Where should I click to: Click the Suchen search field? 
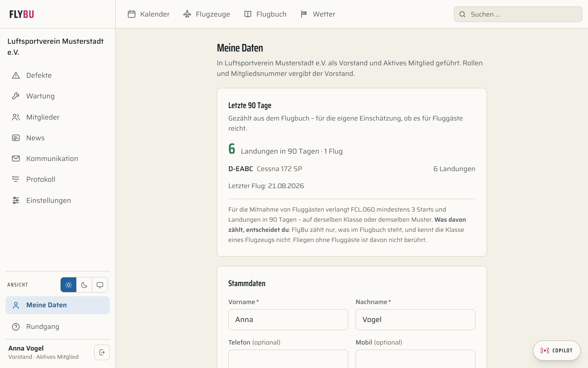click(x=518, y=14)
